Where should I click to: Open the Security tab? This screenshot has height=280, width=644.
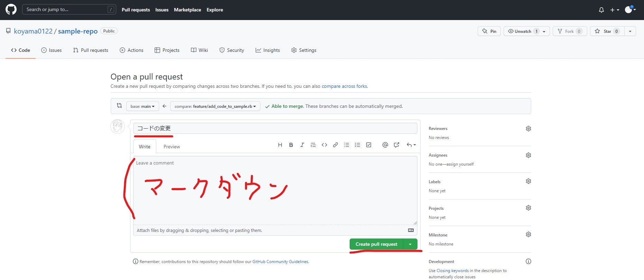(232, 50)
